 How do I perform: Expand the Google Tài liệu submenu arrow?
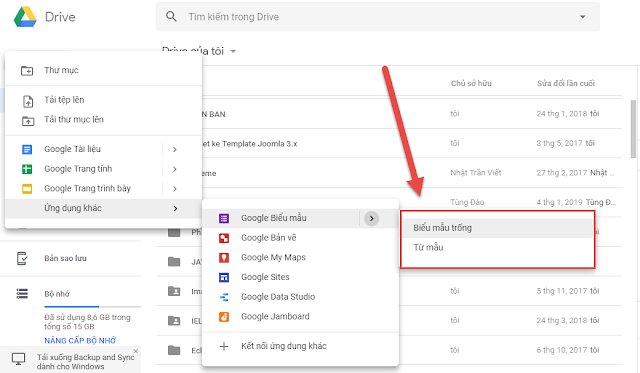point(175,149)
